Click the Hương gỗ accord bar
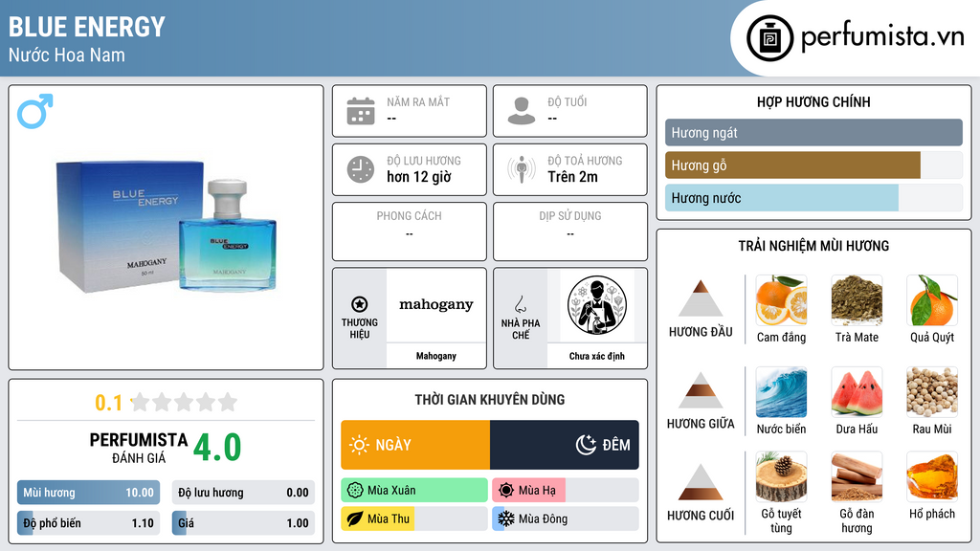 813,165
